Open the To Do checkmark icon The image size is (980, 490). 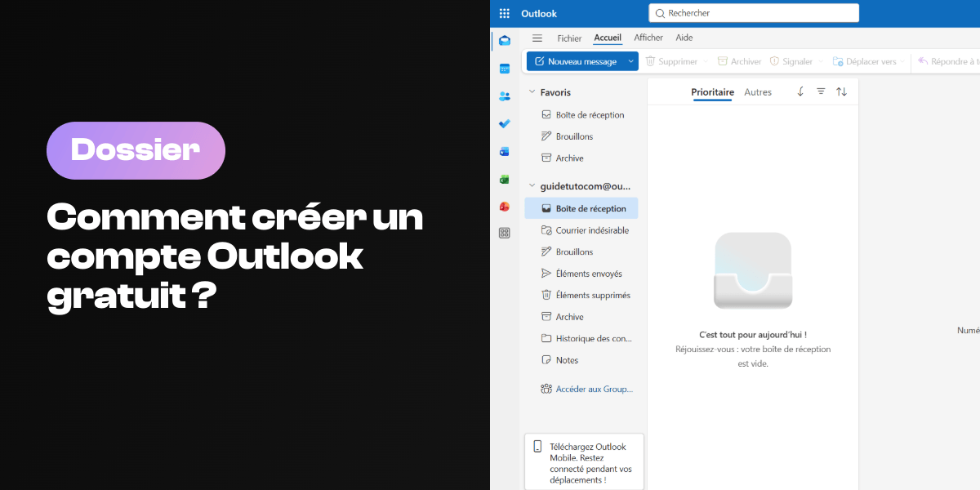coord(505,123)
